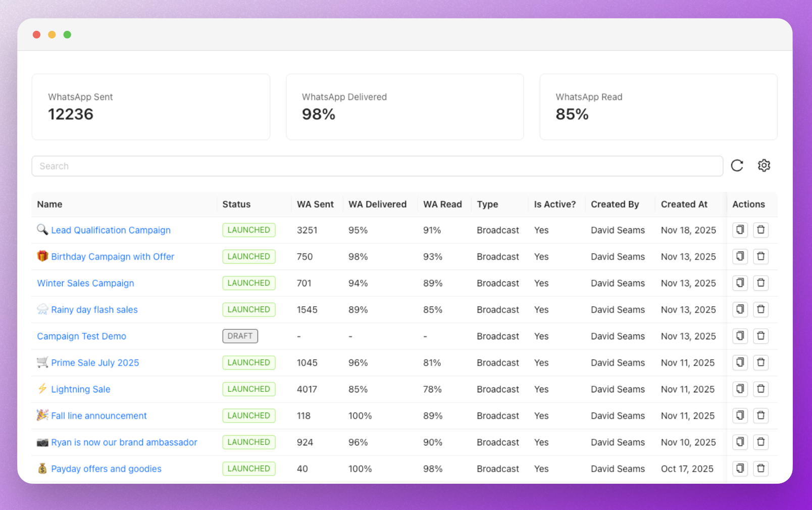Copy the Winter Sales Campaign entry
The height and width of the screenshot is (510, 812).
click(x=740, y=283)
